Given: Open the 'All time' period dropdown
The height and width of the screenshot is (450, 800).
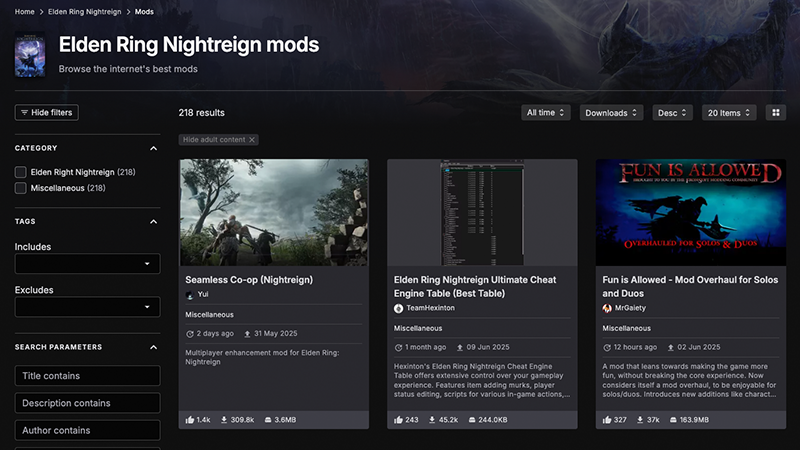Looking at the screenshot, I should click(545, 113).
